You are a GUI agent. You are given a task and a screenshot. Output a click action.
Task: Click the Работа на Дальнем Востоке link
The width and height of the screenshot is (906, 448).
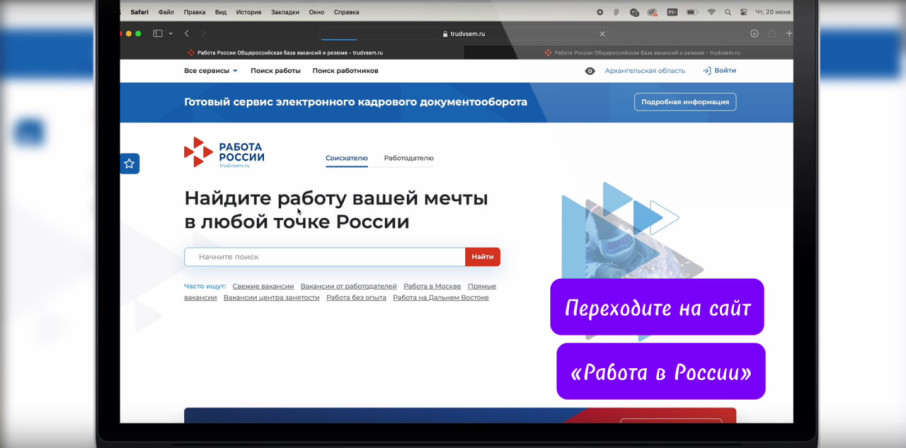click(x=441, y=298)
